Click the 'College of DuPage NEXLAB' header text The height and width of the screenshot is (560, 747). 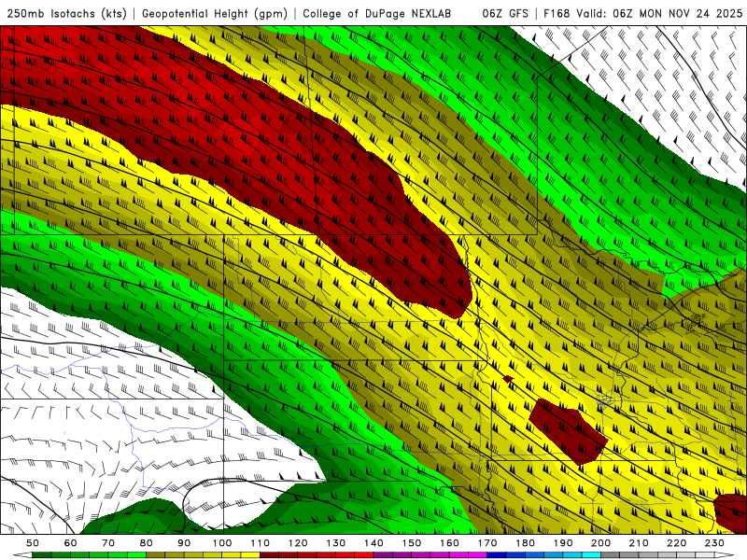[x=376, y=13]
